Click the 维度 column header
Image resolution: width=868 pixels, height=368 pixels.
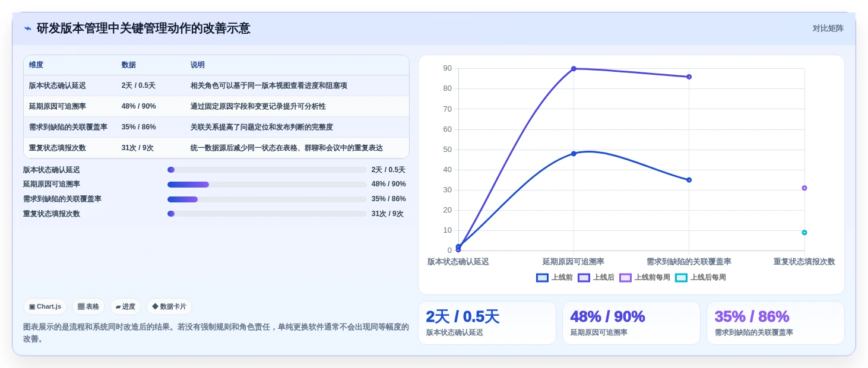pos(36,65)
